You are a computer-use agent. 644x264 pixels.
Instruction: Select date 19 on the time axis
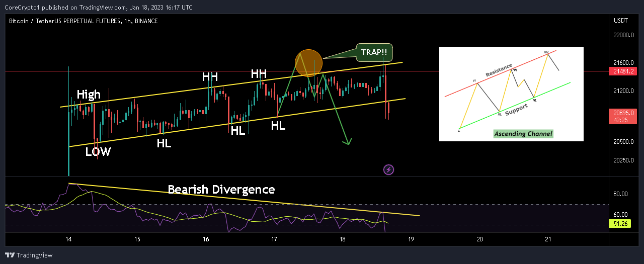411,239
